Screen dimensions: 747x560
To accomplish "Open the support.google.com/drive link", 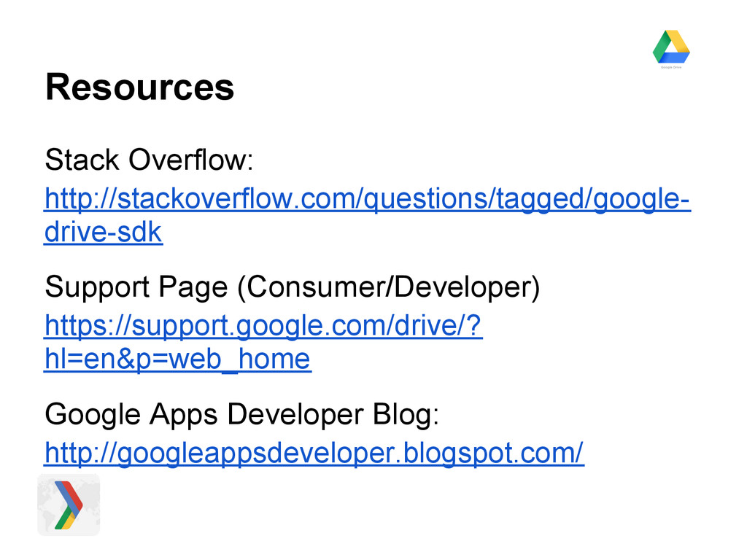I will (x=263, y=327).
